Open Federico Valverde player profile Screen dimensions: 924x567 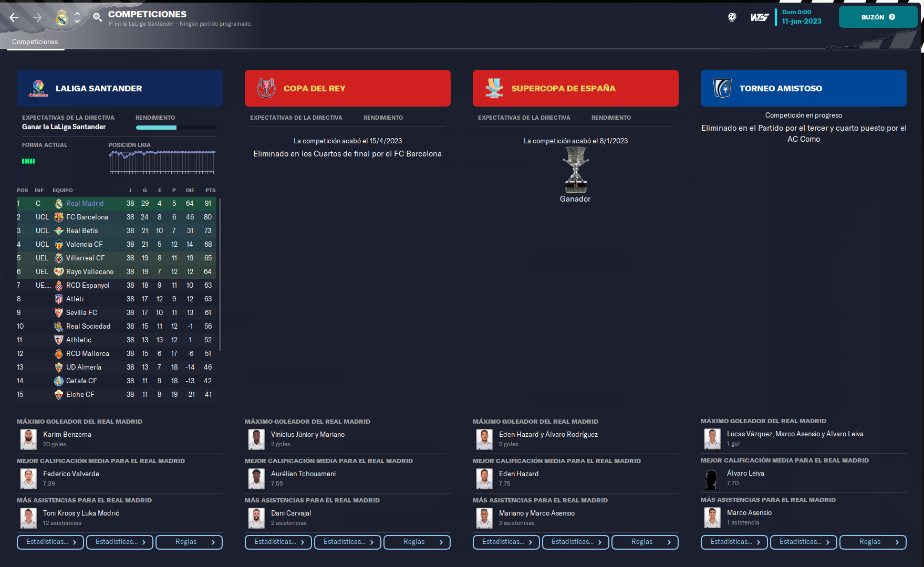tap(71, 474)
